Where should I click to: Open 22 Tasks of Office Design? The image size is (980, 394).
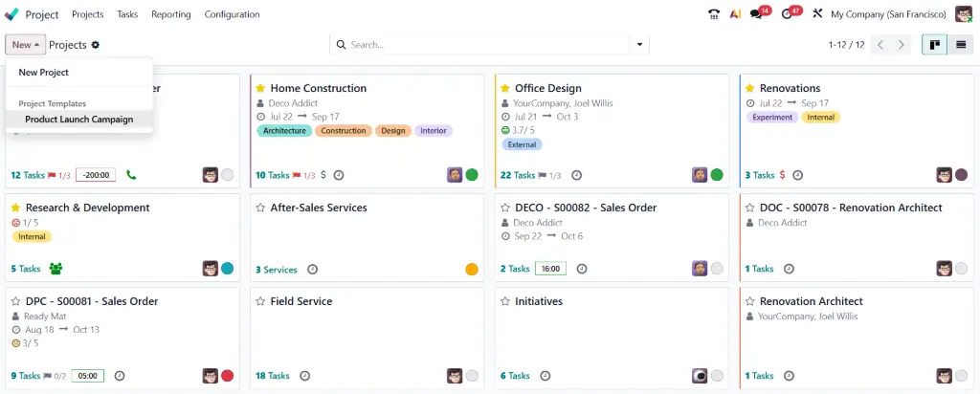point(518,175)
